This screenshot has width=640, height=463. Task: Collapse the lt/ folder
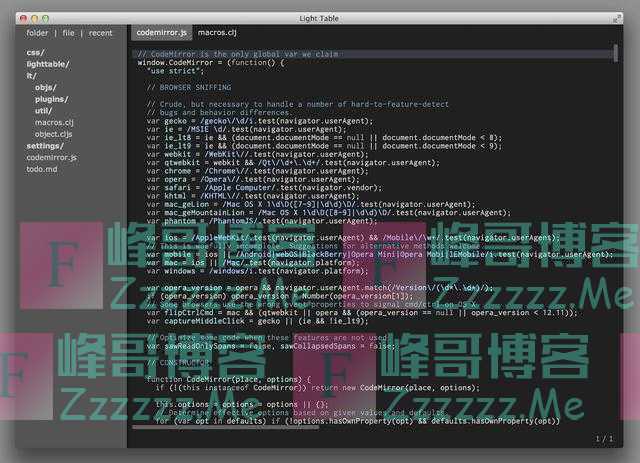click(x=31, y=75)
